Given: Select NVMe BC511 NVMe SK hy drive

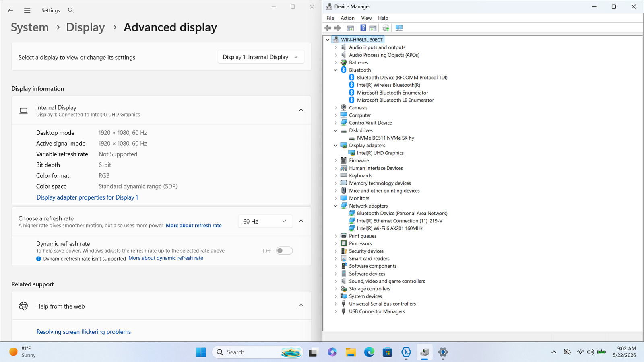Looking at the screenshot, I should tap(385, 138).
